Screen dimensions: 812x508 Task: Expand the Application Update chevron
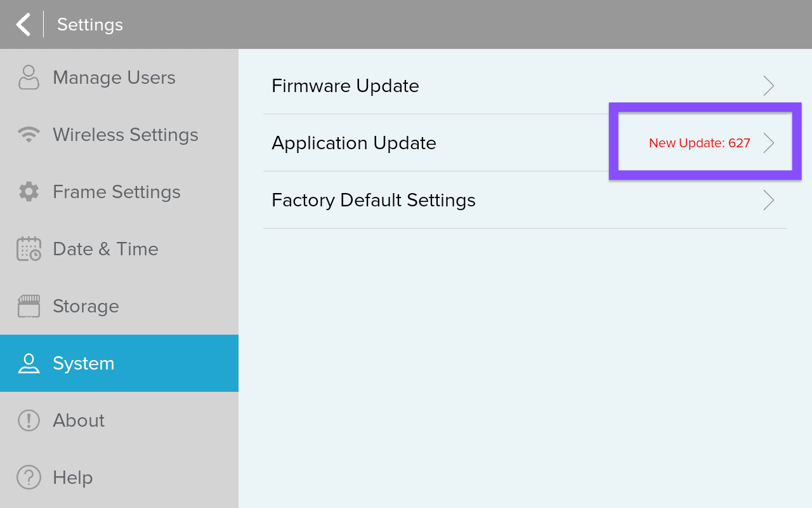point(768,143)
